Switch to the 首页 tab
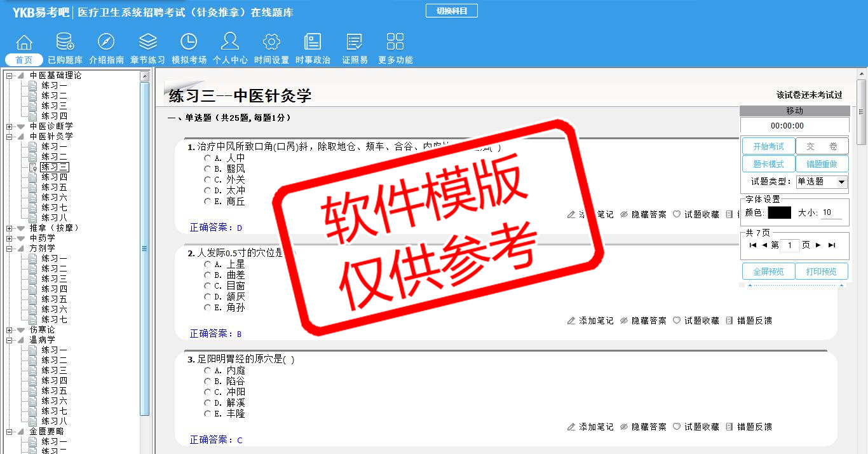This screenshot has width=868, height=454. point(24,60)
